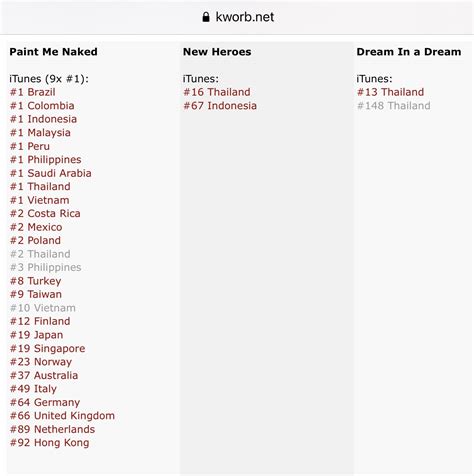Open the #67 Indonesia link
The width and height of the screenshot is (474, 476).
click(x=220, y=106)
